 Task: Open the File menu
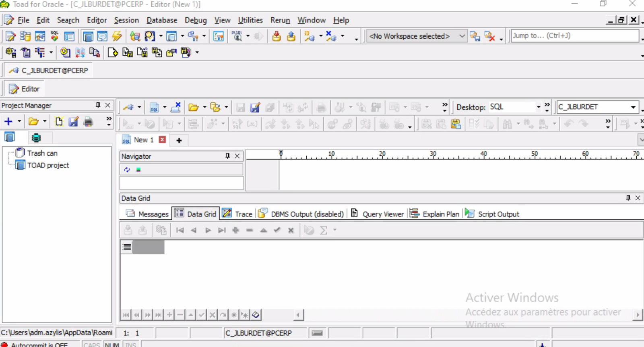tap(23, 20)
